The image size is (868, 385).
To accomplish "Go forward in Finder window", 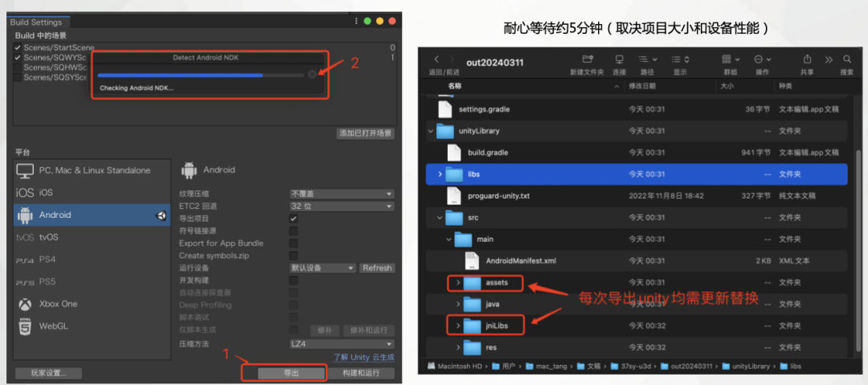I will pyautogui.click(x=453, y=59).
